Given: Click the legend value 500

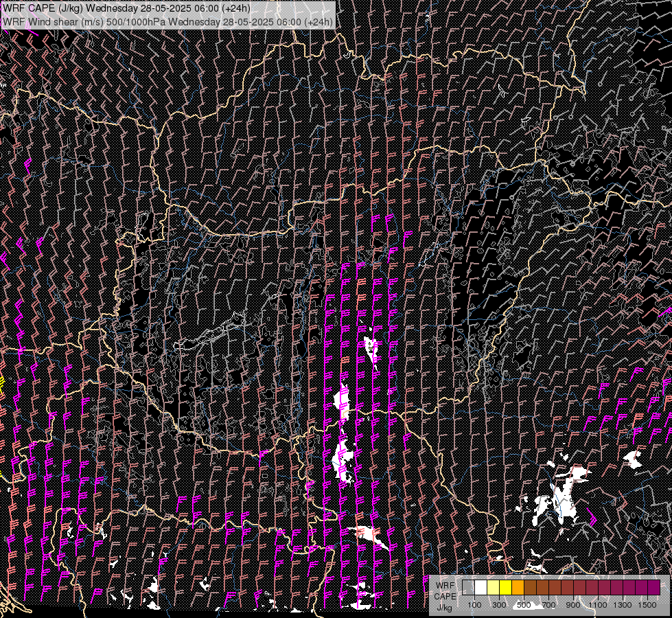Looking at the screenshot, I should pos(524,605).
